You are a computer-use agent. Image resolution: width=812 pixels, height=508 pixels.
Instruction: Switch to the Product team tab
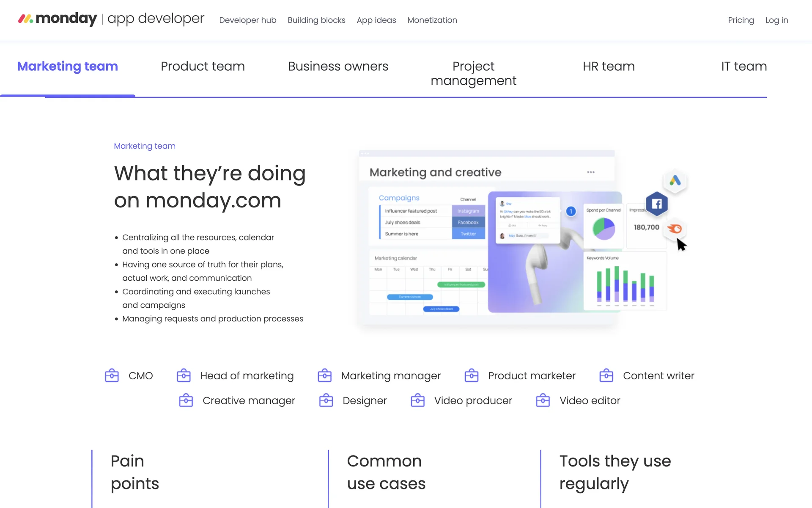point(203,66)
